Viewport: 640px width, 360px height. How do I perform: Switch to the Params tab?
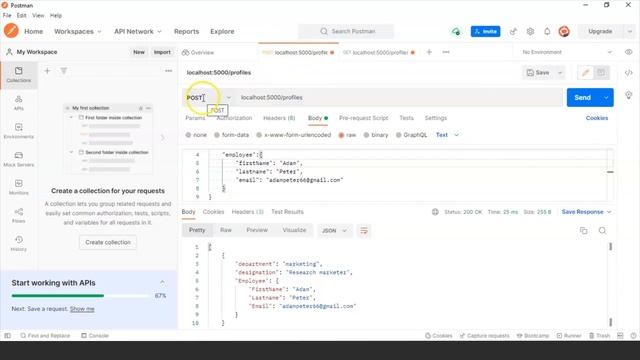195,118
